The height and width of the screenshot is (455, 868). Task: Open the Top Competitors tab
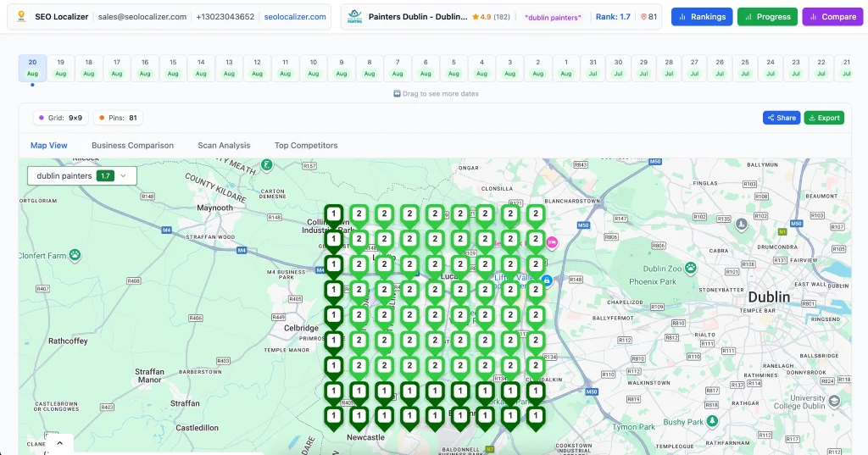click(305, 145)
